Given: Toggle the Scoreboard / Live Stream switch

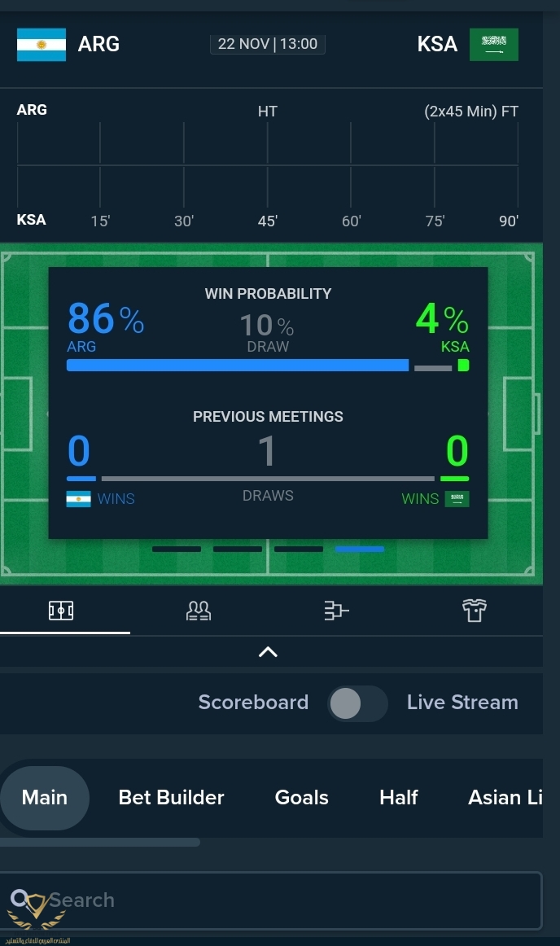Looking at the screenshot, I should (x=357, y=703).
